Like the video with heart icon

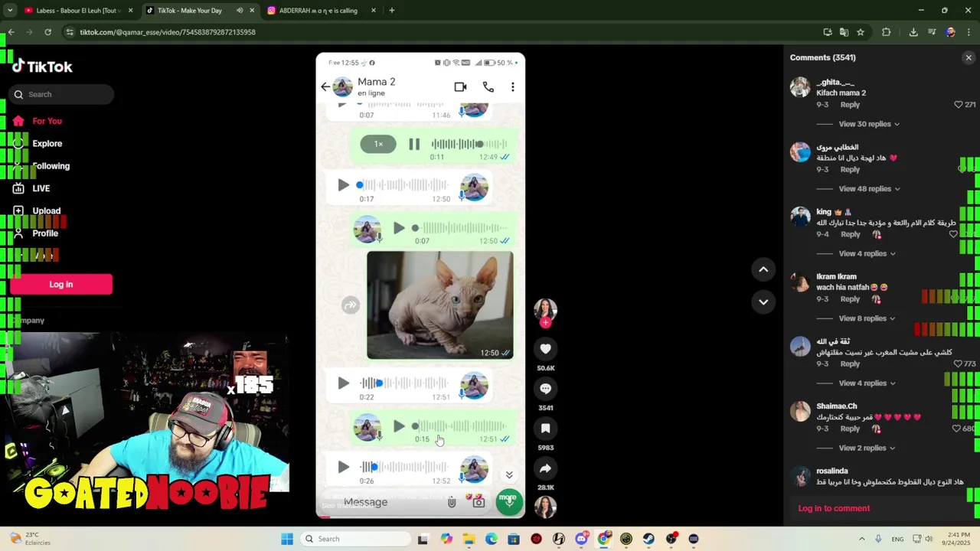(545, 349)
